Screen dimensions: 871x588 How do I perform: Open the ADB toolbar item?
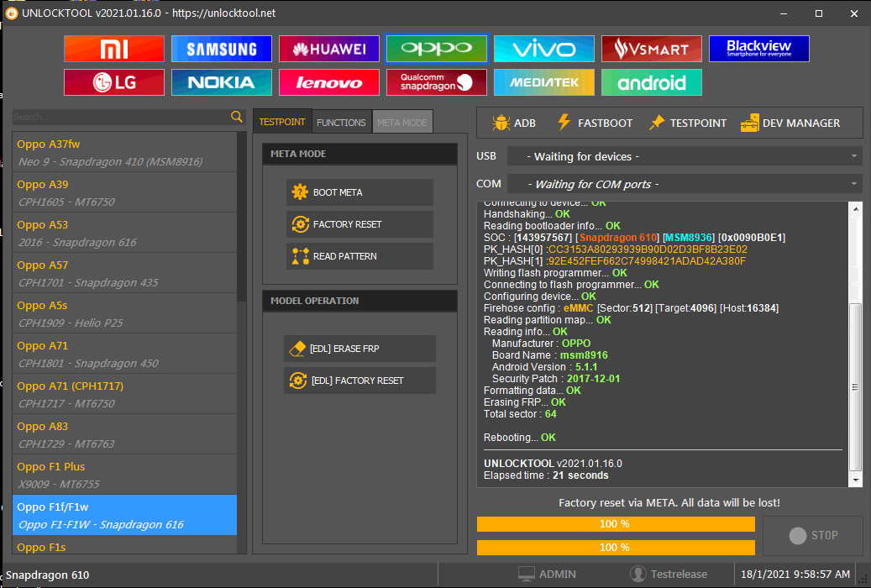(x=514, y=123)
